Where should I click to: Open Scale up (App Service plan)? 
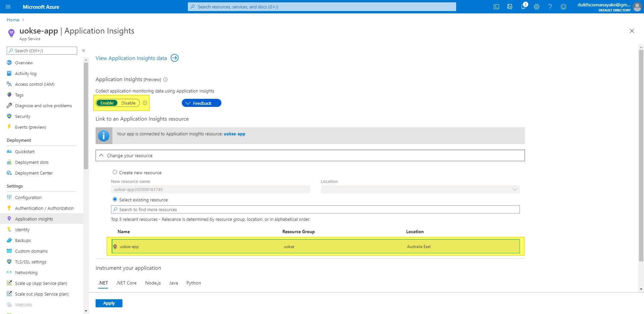click(x=42, y=283)
